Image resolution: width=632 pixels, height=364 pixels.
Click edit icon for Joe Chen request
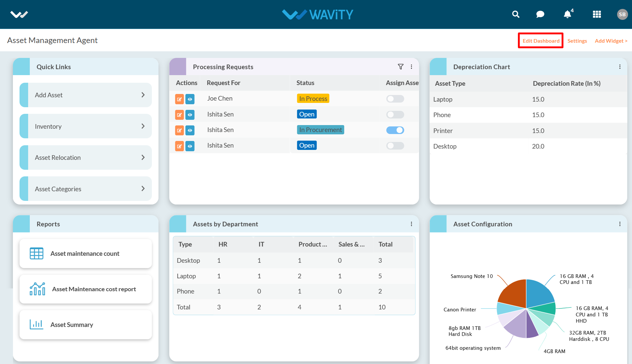pos(179,99)
